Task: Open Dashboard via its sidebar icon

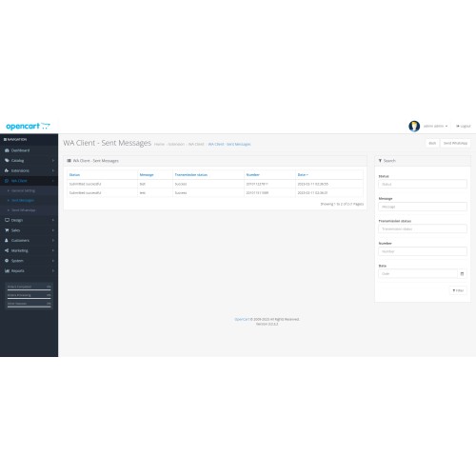Action: [x=7, y=150]
